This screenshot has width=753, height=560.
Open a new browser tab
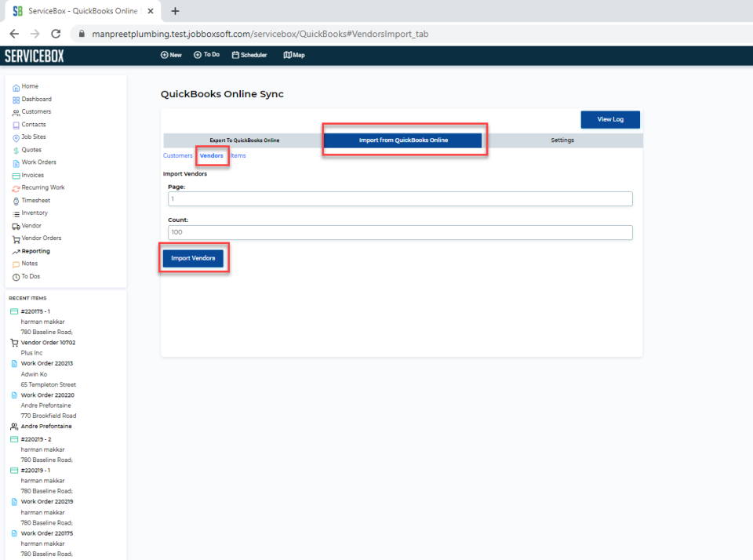(175, 11)
